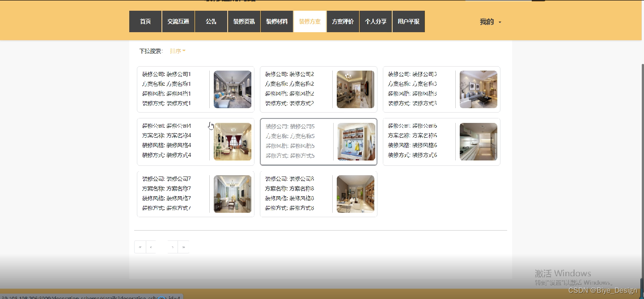Open the 装修公司4 room photo
Image resolution: width=644 pixels, height=299 pixels.
(233, 142)
